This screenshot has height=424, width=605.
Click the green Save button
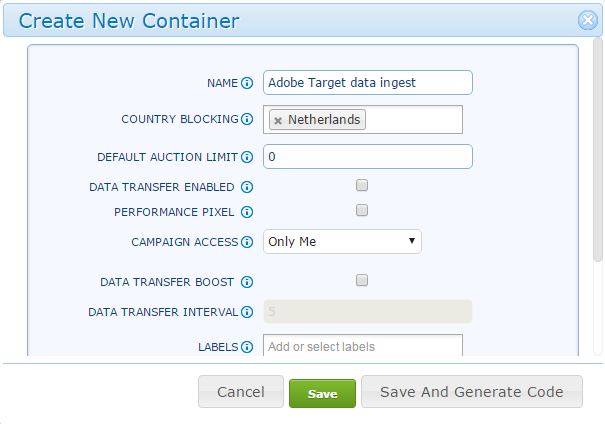coord(322,393)
